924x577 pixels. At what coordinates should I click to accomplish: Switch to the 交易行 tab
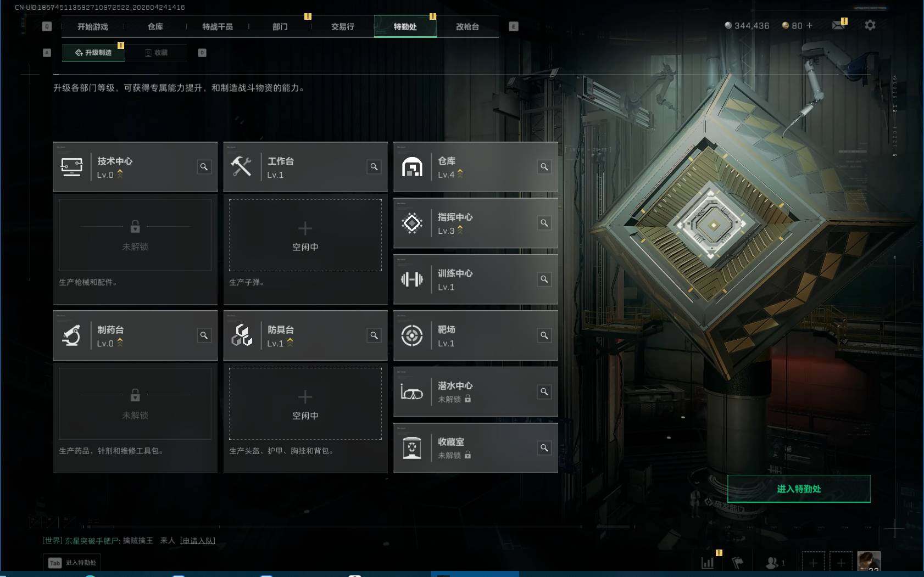342,26
